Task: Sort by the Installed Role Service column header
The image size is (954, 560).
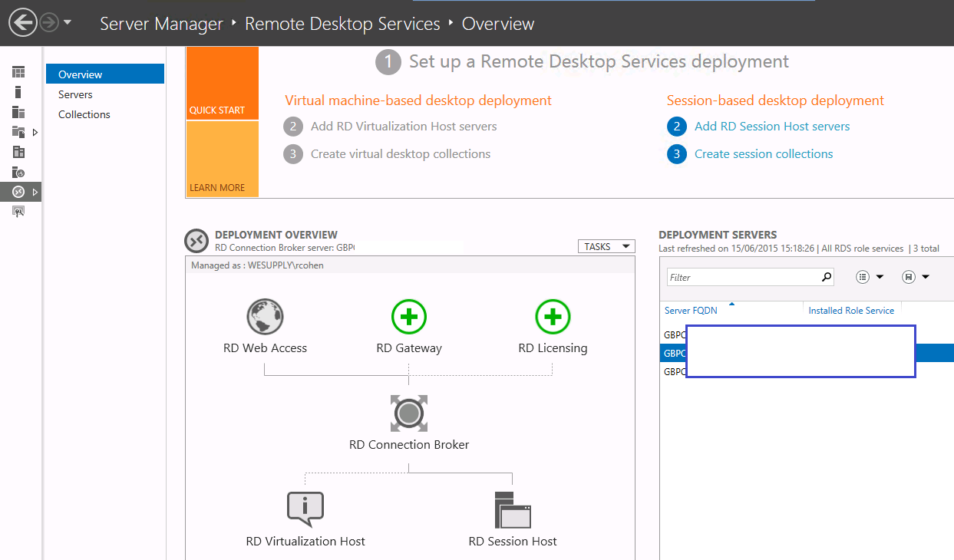Action: pyautogui.click(x=851, y=311)
